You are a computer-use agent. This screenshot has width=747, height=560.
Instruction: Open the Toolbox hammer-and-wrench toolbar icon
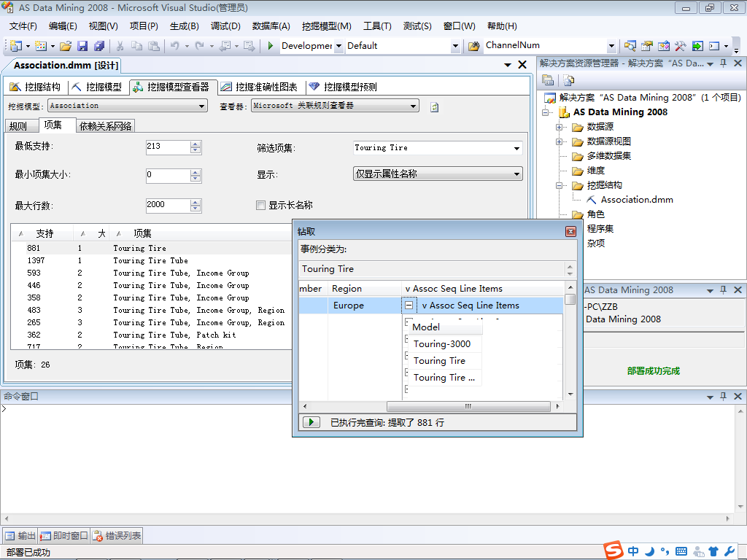pos(680,46)
